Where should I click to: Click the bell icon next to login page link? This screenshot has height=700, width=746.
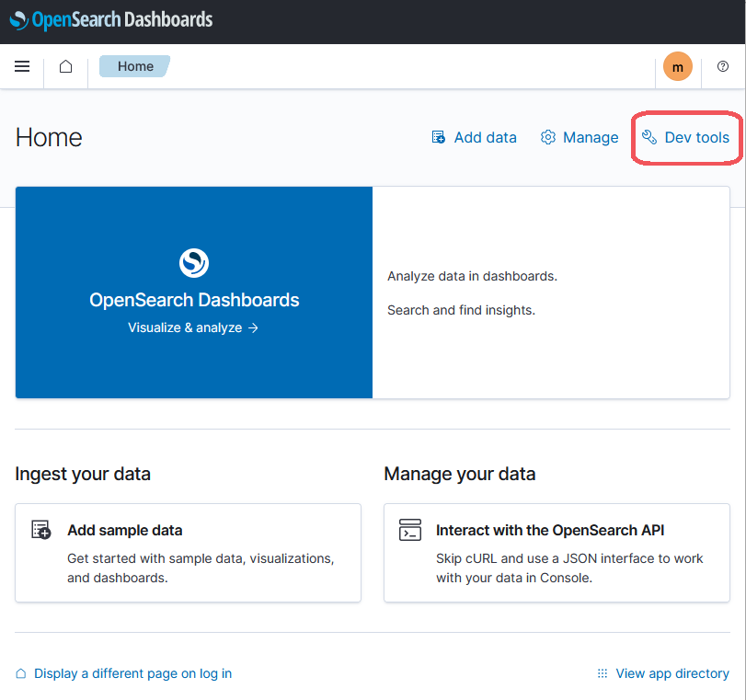tap(20, 673)
